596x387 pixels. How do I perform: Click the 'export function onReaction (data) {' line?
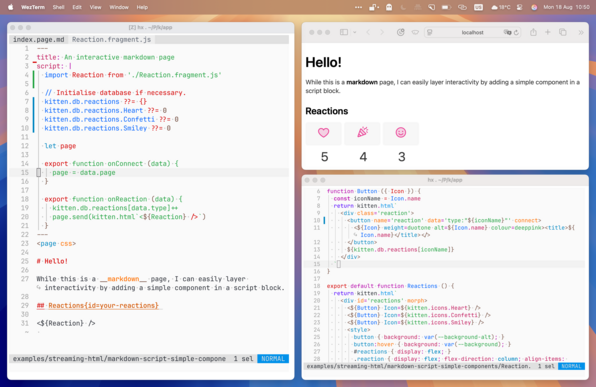(x=113, y=199)
